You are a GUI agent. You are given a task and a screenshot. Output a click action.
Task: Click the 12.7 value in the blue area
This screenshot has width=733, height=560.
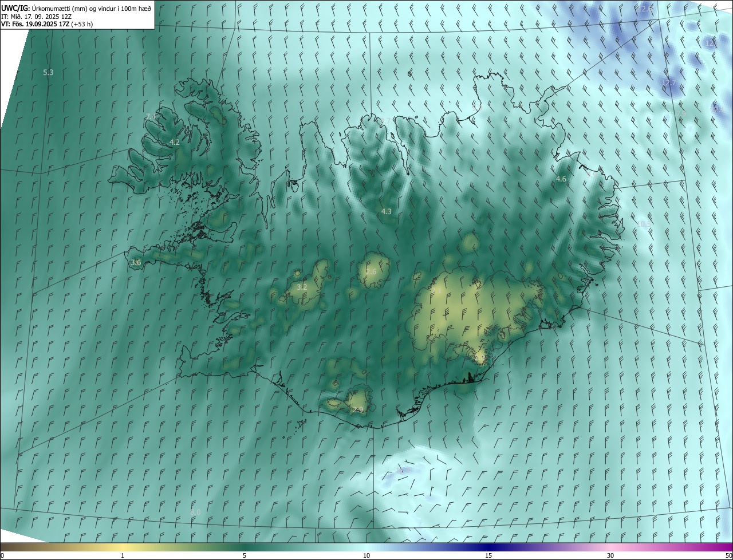pyautogui.click(x=669, y=82)
